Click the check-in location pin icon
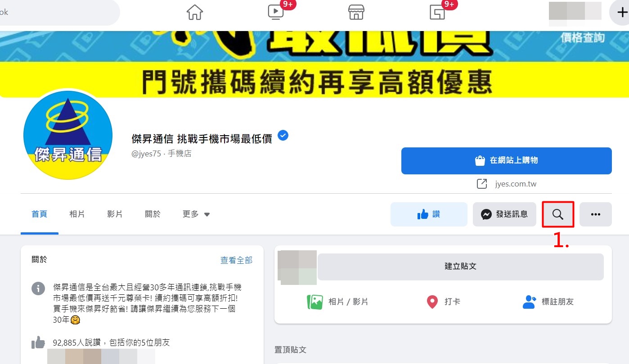Screen dimensions: 629x364 point(432,302)
